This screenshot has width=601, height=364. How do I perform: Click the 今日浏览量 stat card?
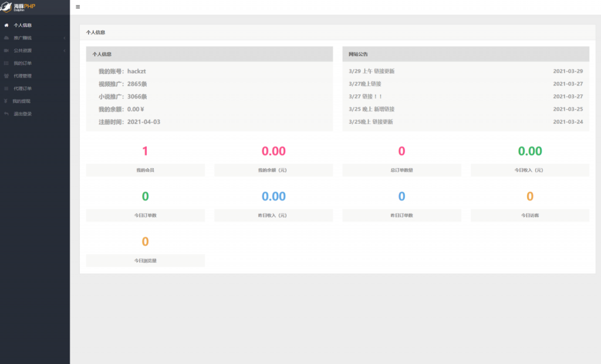click(145, 250)
